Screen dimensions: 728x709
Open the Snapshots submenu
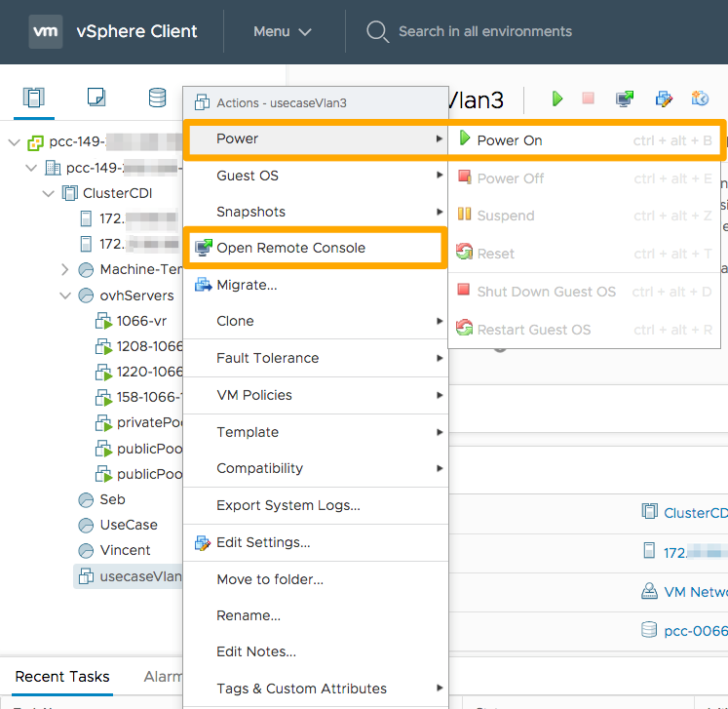pos(250,212)
